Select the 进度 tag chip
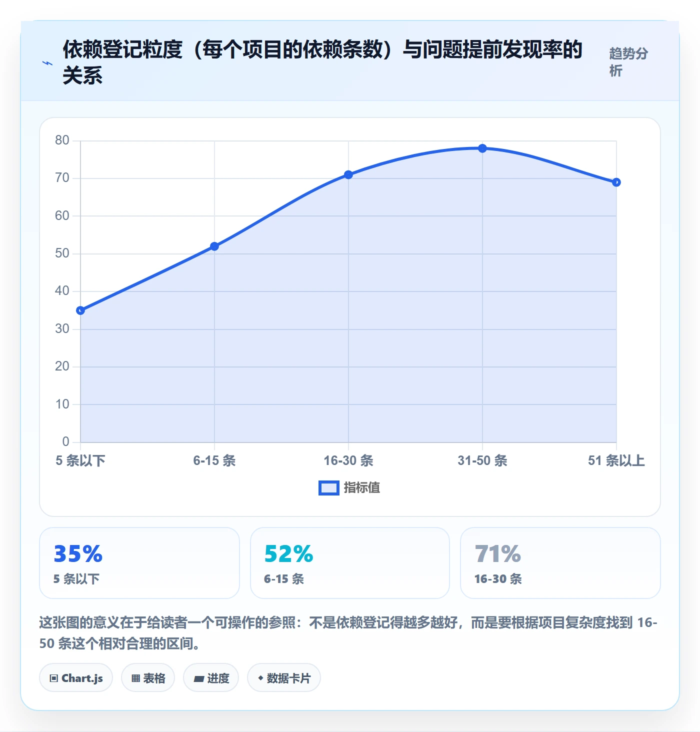700x732 pixels. [211, 678]
